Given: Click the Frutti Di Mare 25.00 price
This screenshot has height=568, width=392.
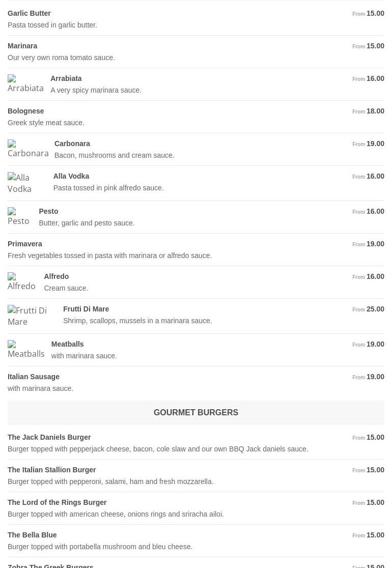Looking at the screenshot, I should coord(375,309).
